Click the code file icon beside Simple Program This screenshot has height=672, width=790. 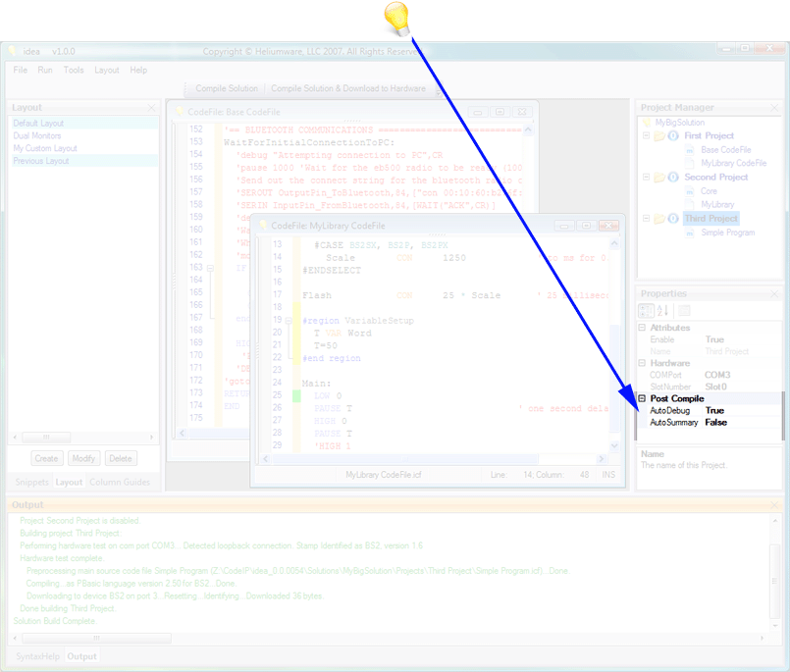[x=690, y=233]
